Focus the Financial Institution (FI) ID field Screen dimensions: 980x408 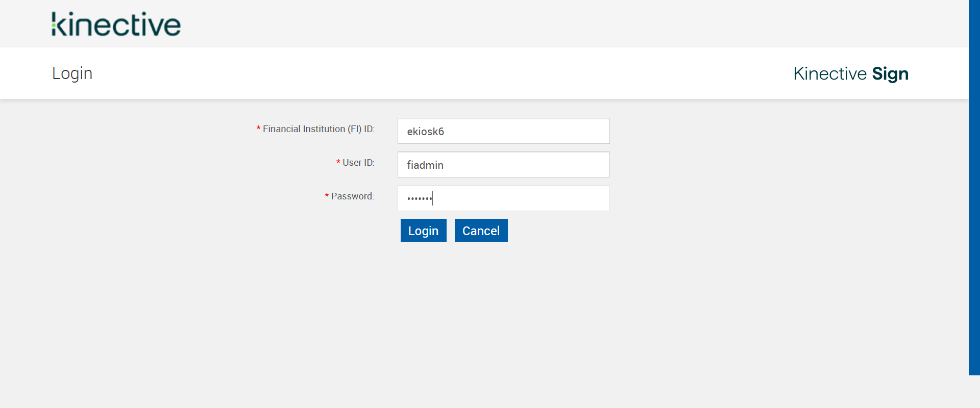(x=503, y=131)
